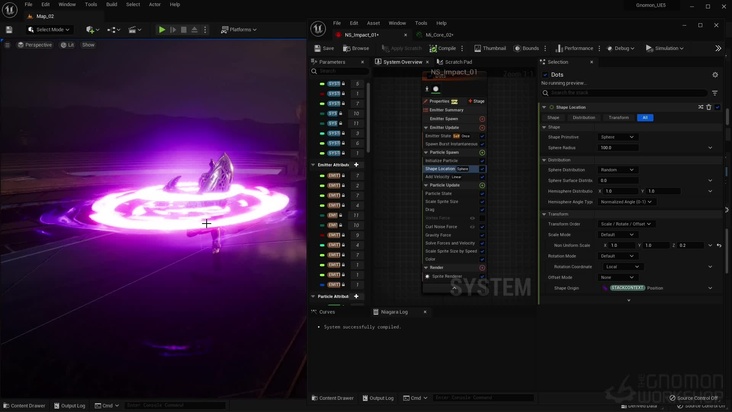Click the Eject icon in main toolbar
Screen dimensions: 732x412
(x=194, y=29)
